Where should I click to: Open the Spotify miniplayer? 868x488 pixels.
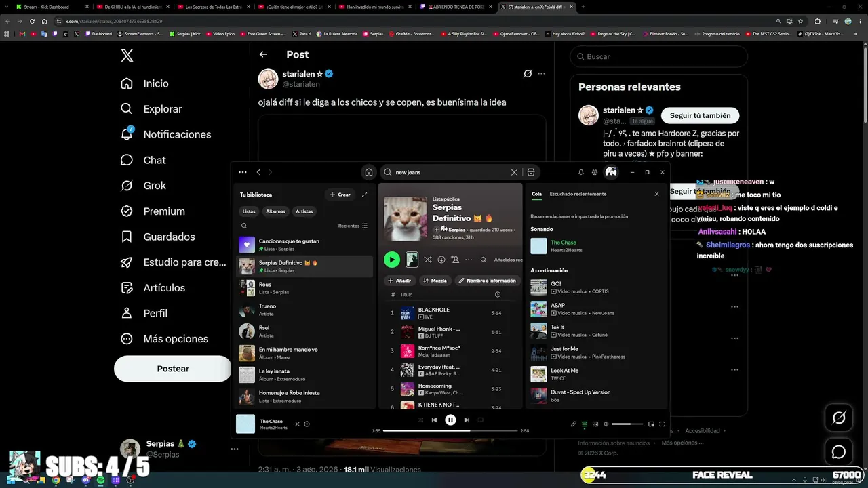tap(652, 424)
